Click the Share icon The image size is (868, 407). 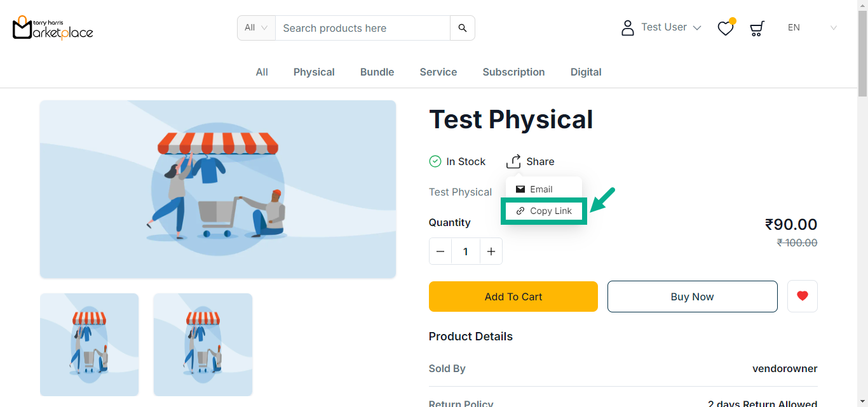click(513, 161)
